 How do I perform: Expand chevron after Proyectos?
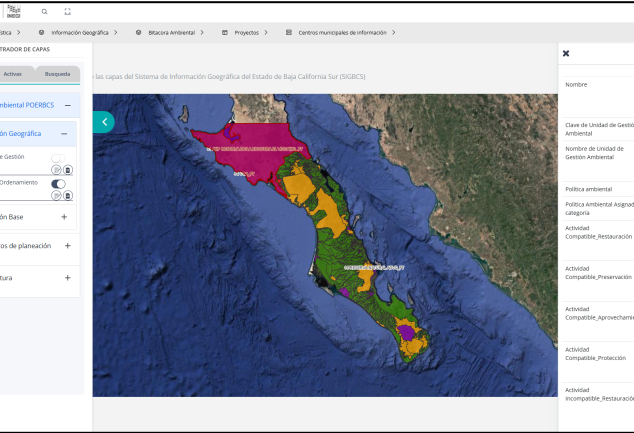click(266, 32)
